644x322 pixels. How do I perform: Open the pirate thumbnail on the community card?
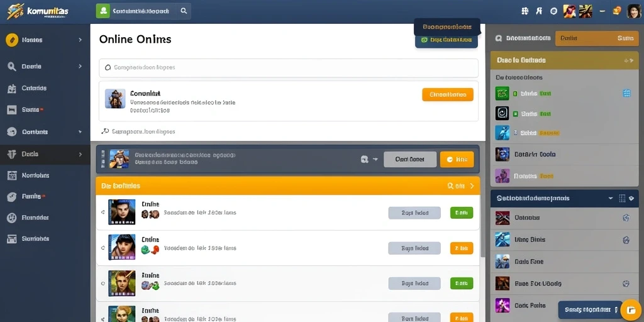(x=115, y=99)
